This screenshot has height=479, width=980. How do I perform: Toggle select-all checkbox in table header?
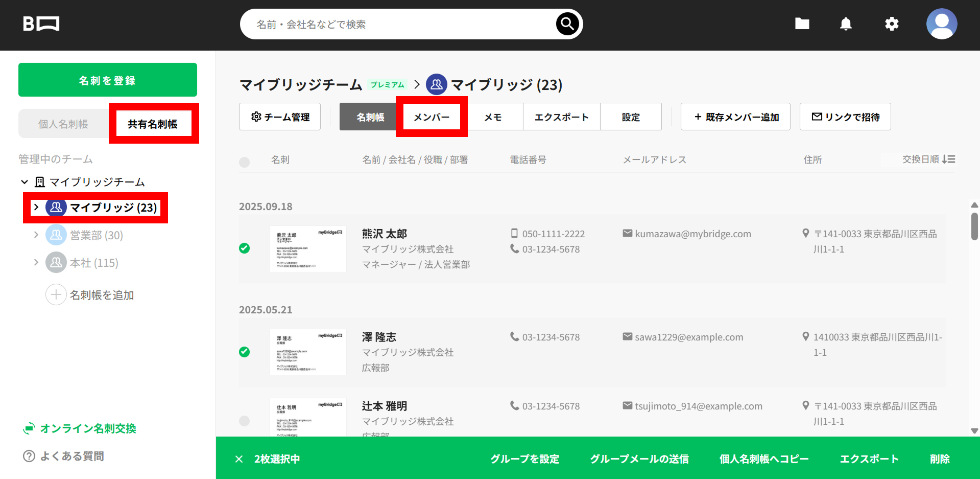point(244,162)
